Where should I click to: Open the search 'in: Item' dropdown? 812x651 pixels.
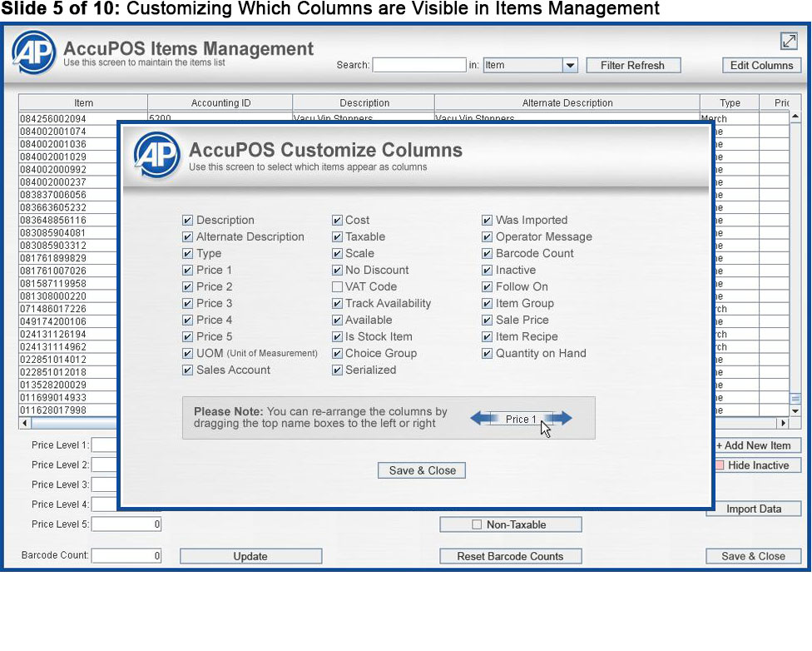(x=570, y=65)
